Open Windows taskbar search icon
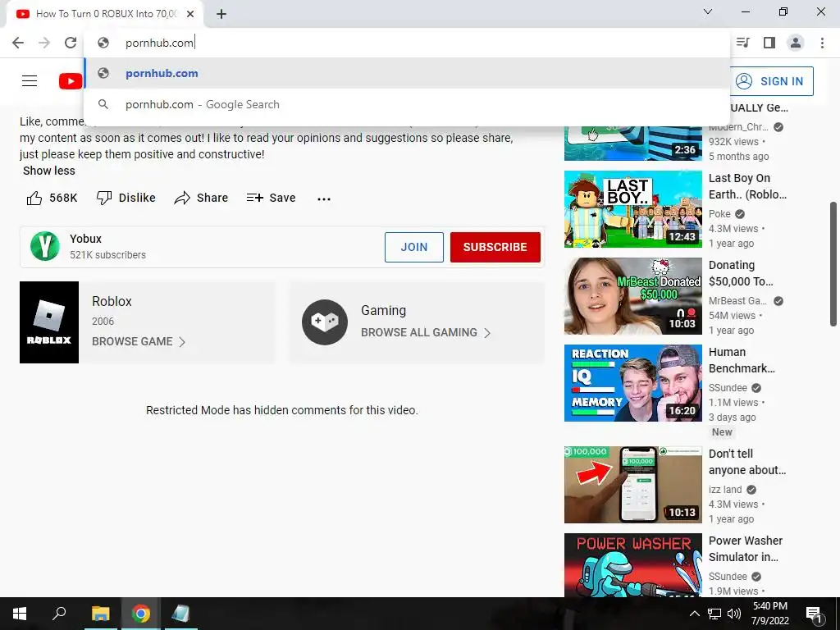 click(59, 613)
